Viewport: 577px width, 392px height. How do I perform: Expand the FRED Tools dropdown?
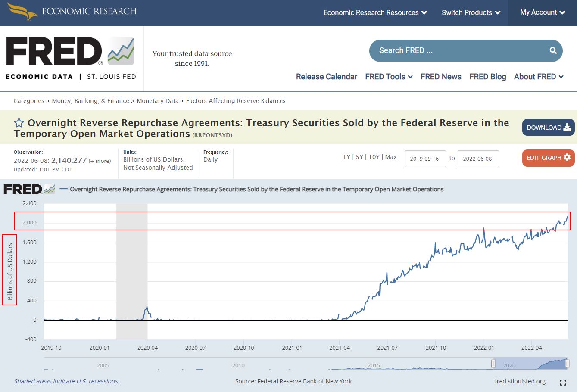(x=388, y=77)
